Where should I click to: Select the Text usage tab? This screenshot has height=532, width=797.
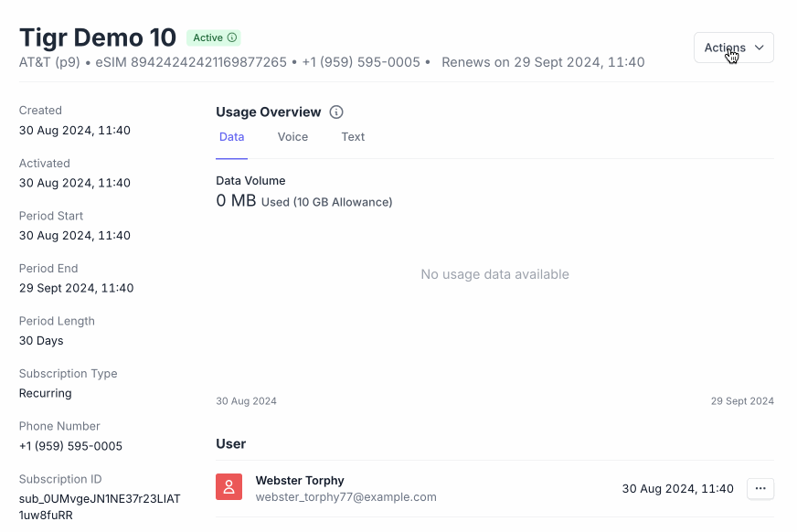point(353,137)
